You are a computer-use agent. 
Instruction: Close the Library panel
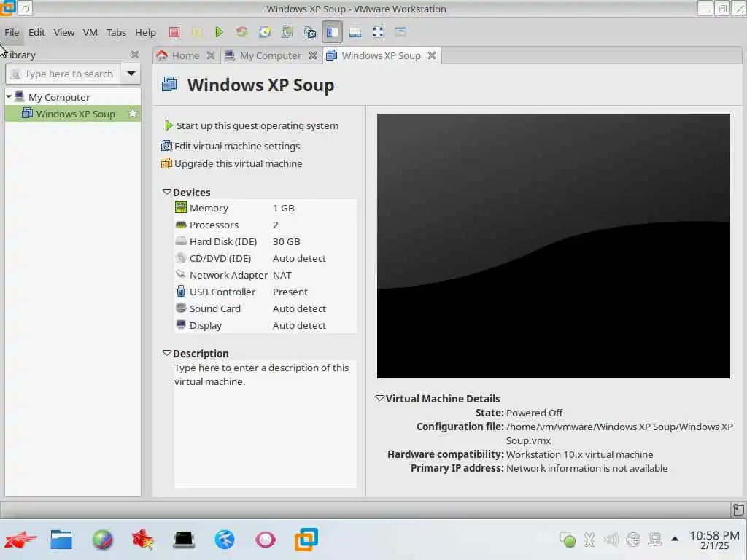click(135, 55)
